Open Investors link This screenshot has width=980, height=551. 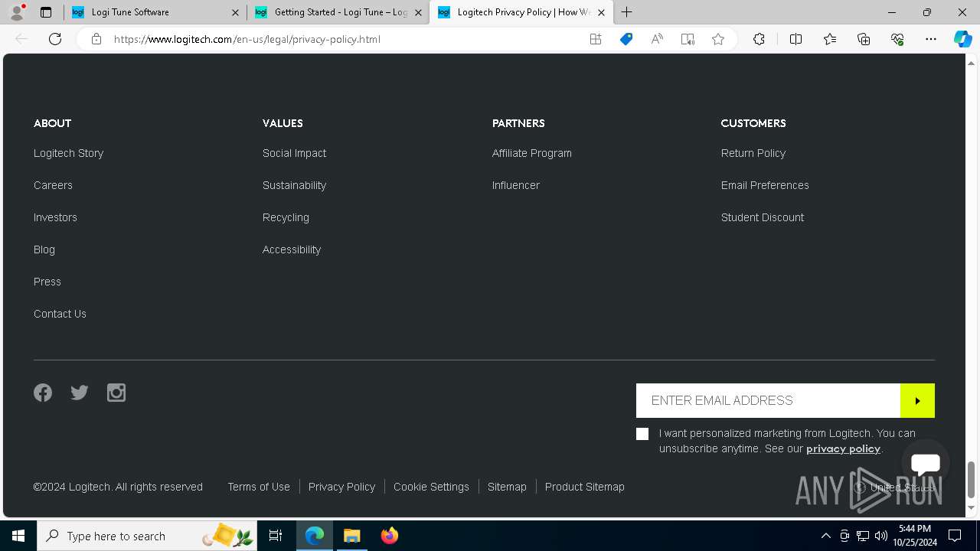(x=55, y=217)
